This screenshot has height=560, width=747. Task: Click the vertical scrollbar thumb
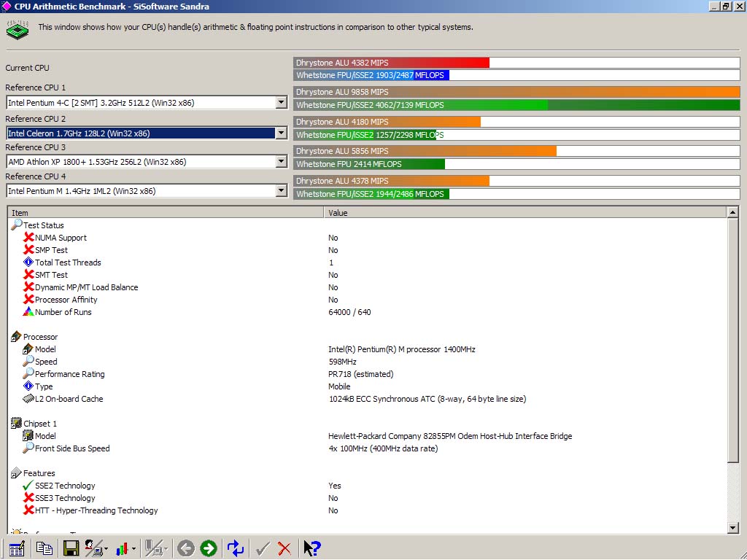pyautogui.click(x=732, y=340)
